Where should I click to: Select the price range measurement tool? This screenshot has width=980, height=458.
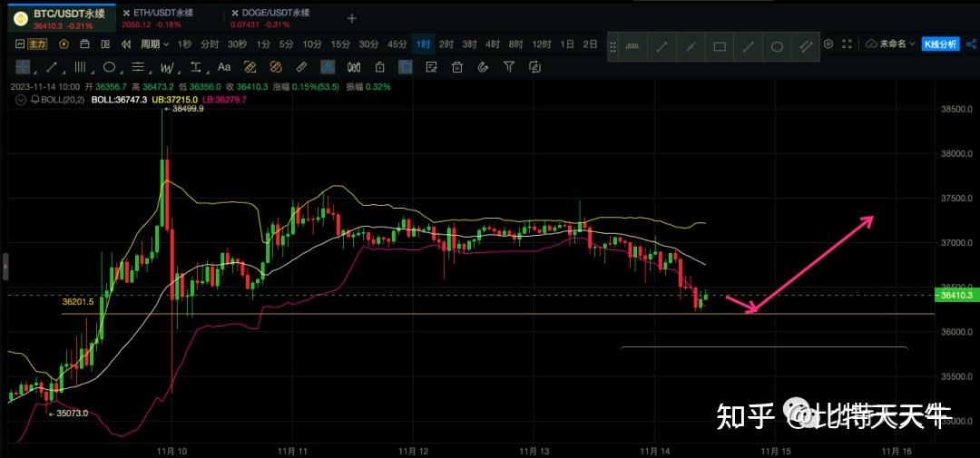[196, 66]
